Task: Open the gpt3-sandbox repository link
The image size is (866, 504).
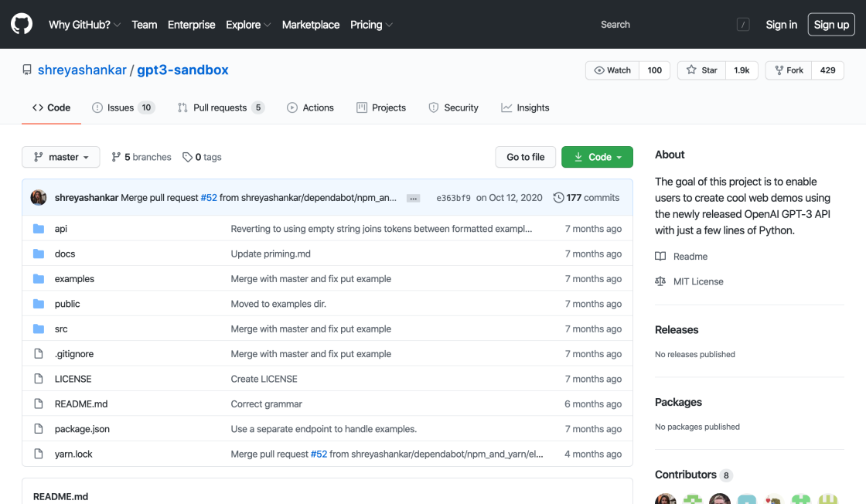Action: tap(182, 70)
